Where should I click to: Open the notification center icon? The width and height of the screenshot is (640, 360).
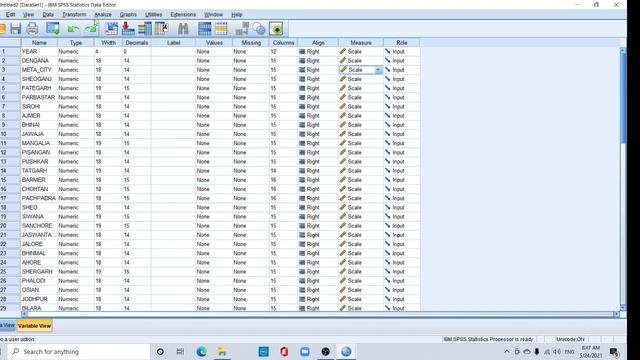click(x=614, y=351)
